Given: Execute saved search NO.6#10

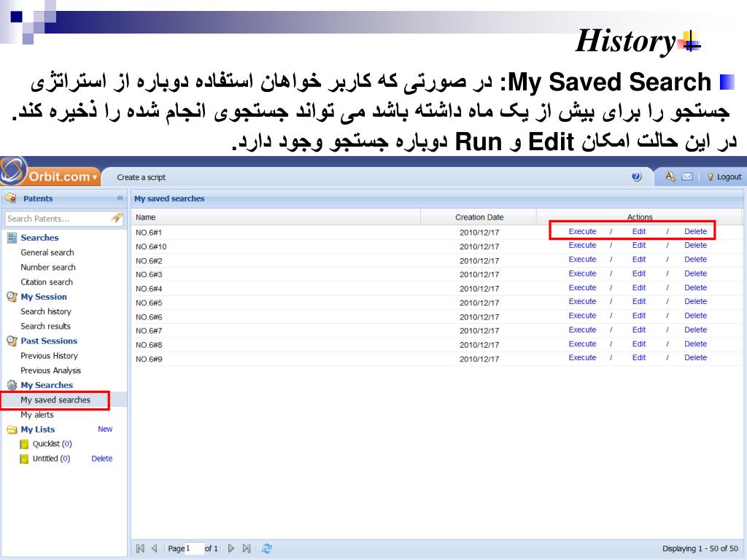Looking at the screenshot, I should tap(582, 245).
